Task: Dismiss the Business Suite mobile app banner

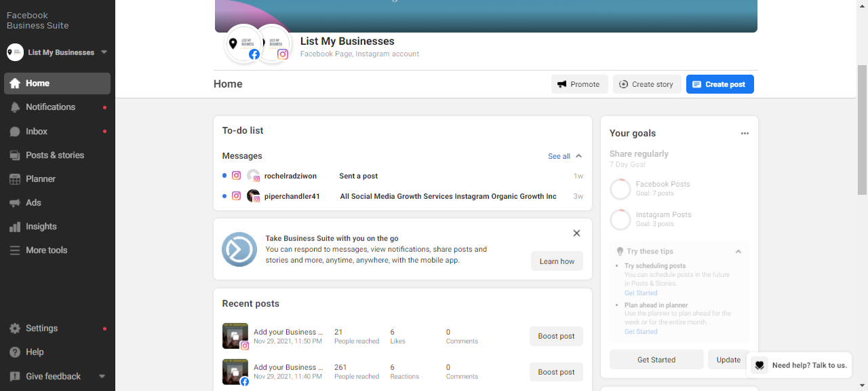Action: pyautogui.click(x=576, y=234)
